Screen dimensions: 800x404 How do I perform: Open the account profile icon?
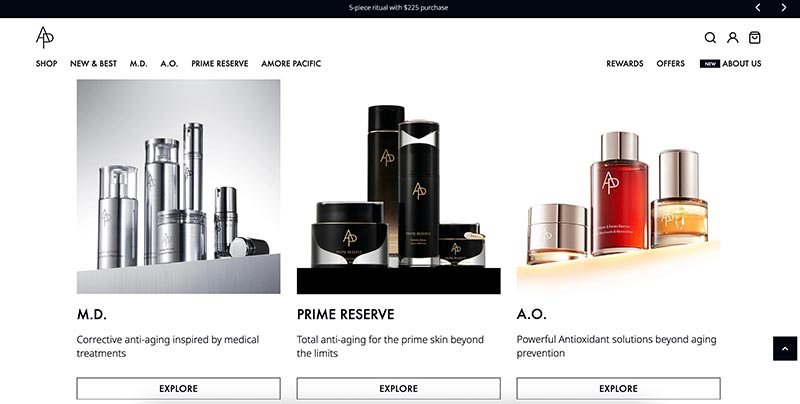pyautogui.click(x=733, y=38)
